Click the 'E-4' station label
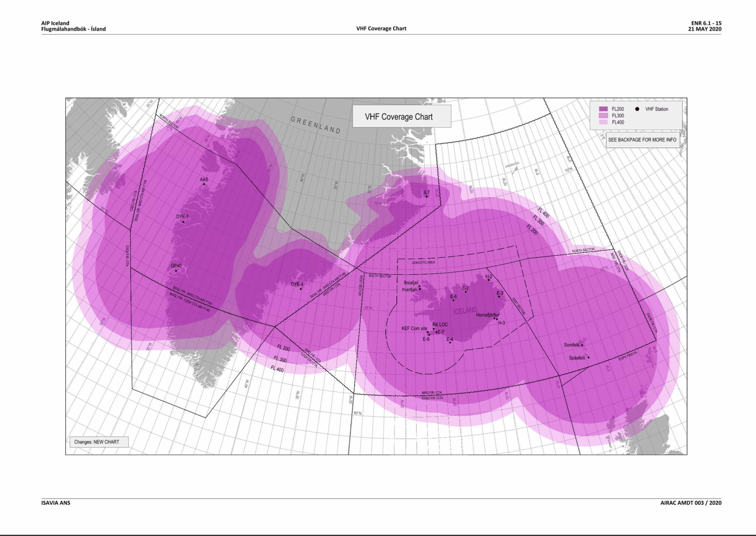The image size is (756, 536). click(x=450, y=339)
